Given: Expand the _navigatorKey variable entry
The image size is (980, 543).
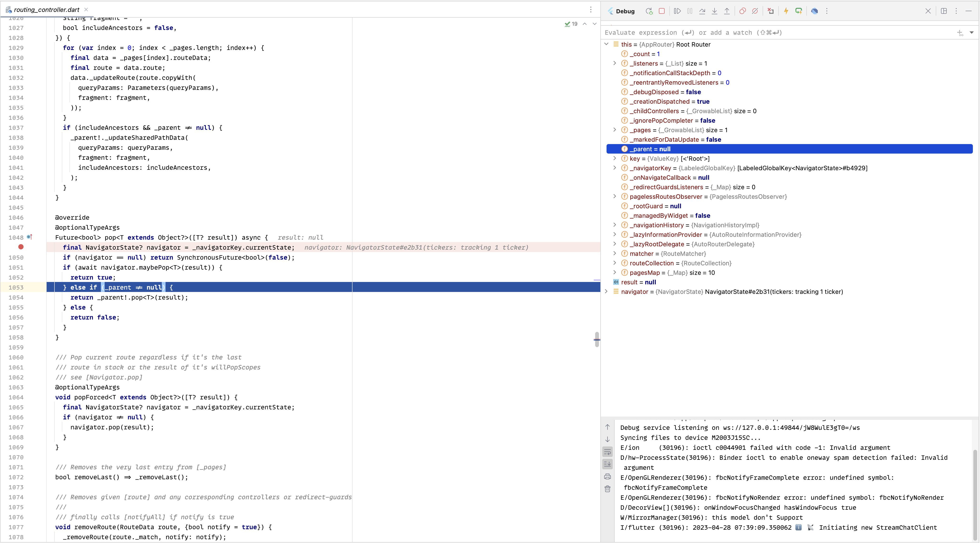Looking at the screenshot, I should pyautogui.click(x=614, y=168).
